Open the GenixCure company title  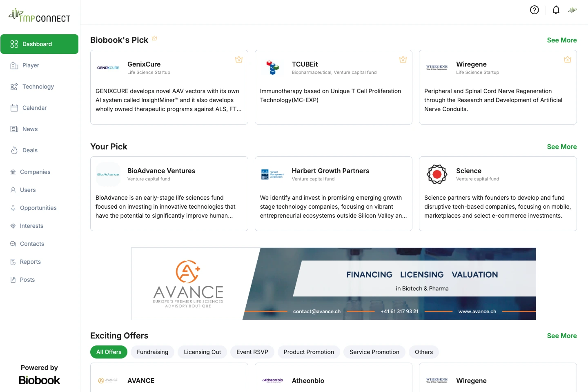coord(144,64)
